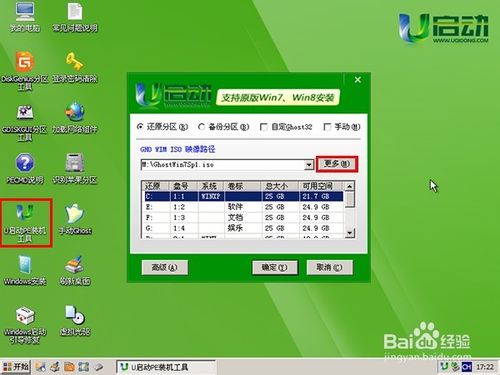Image resolution: width=500 pixels, height=375 pixels.
Task: Sort by the 总大小 column header
Action: pos(279,186)
